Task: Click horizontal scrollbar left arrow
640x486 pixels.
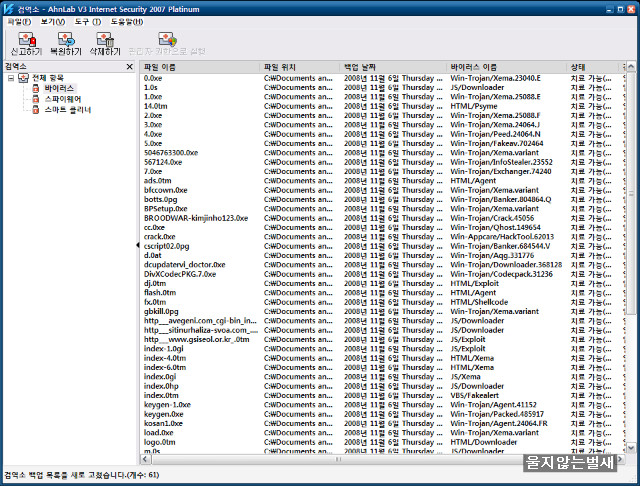Action: tap(145, 459)
